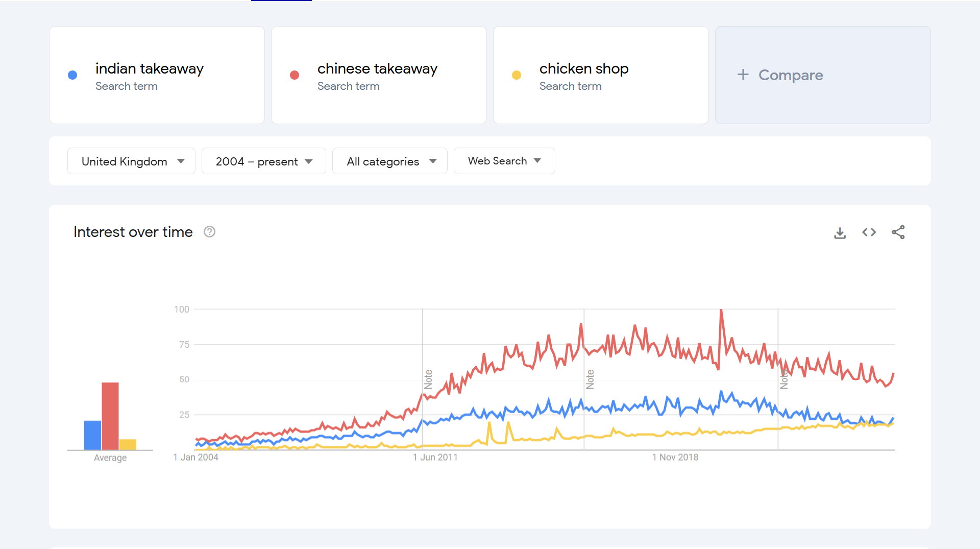Select the chinese takeaway search term card
The image size is (980, 549).
[379, 75]
